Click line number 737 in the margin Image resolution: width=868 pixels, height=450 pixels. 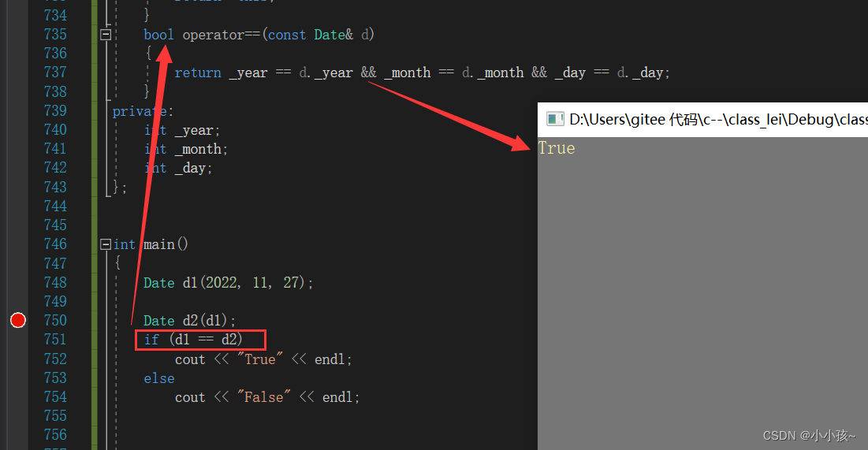[55, 73]
